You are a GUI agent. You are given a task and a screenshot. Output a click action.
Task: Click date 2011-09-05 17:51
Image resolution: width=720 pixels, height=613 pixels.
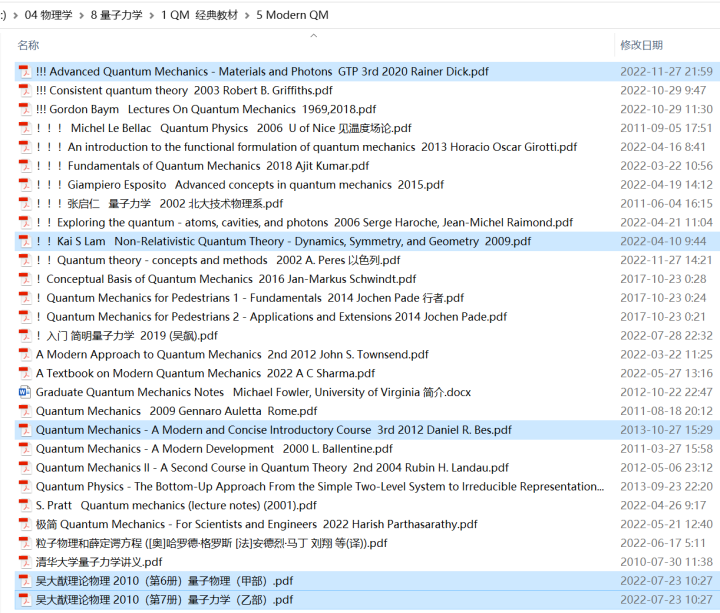666,128
